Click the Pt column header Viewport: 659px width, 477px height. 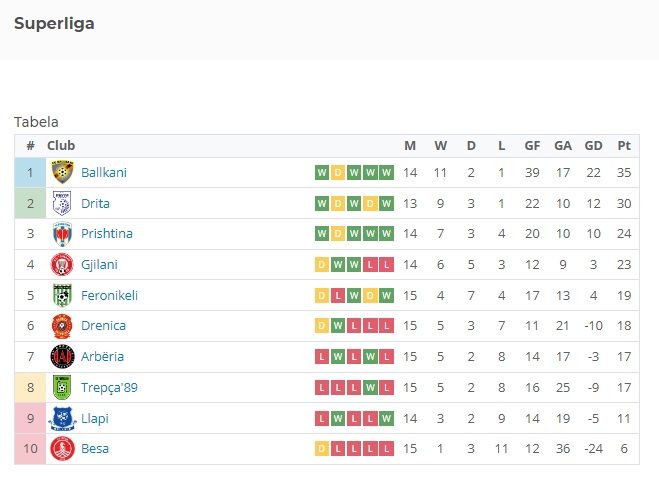(624, 146)
